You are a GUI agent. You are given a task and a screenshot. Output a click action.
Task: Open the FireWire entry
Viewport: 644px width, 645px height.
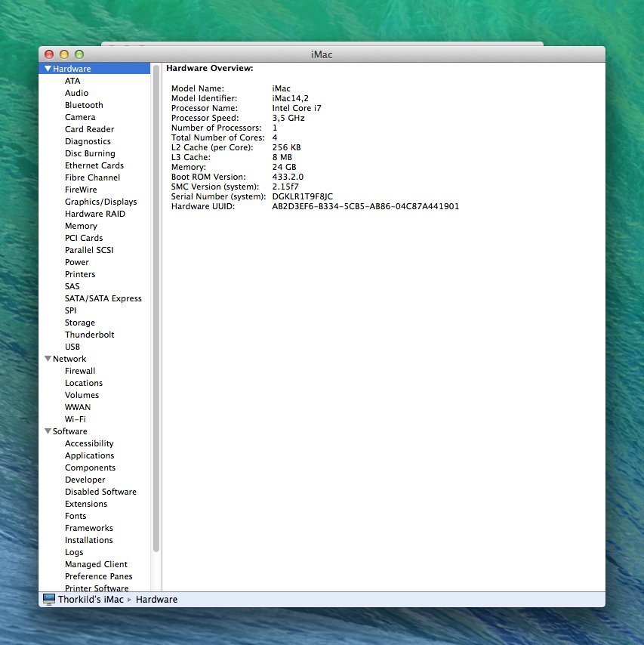[x=81, y=190]
